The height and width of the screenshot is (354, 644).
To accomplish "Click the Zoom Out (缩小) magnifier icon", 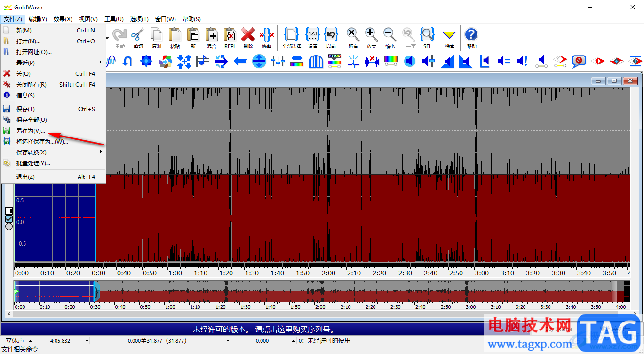I will point(390,38).
